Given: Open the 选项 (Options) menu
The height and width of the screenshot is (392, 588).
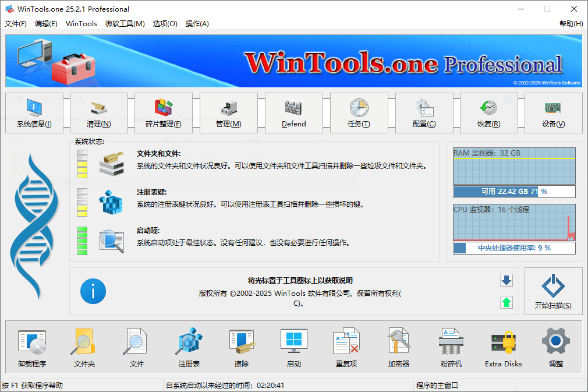Looking at the screenshot, I should click(x=165, y=24).
